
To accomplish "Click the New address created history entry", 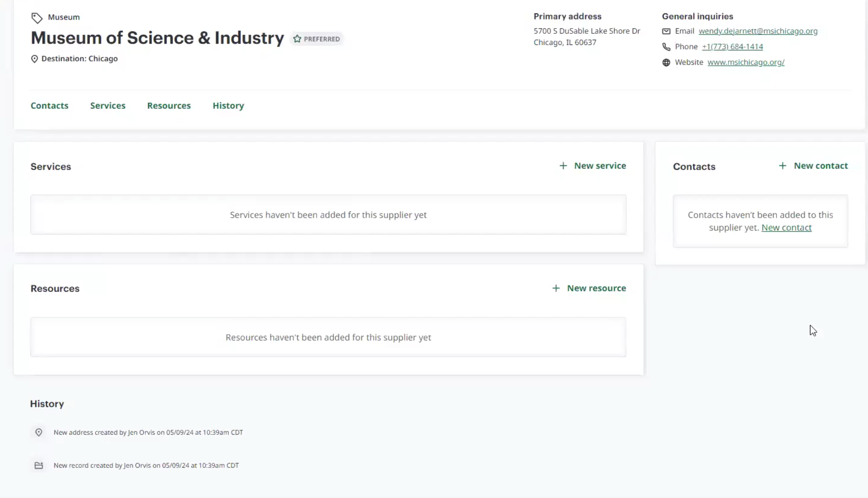I will [x=148, y=433].
